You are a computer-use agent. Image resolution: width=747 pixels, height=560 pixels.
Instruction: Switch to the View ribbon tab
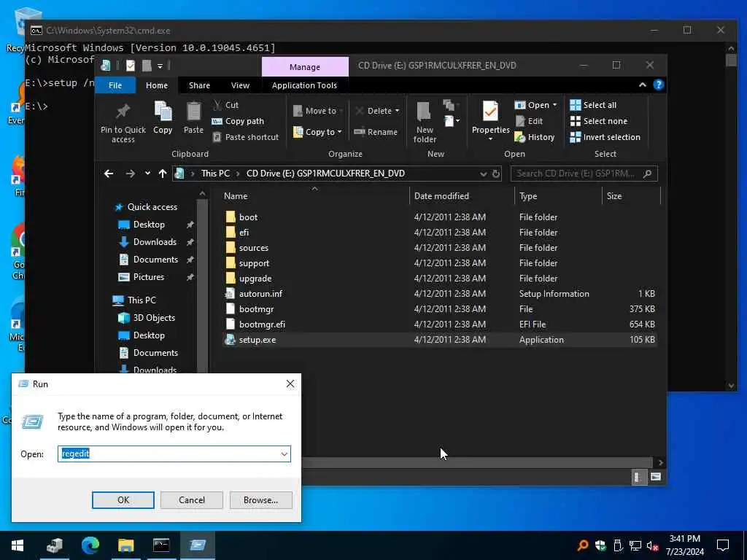[x=240, y=85]
